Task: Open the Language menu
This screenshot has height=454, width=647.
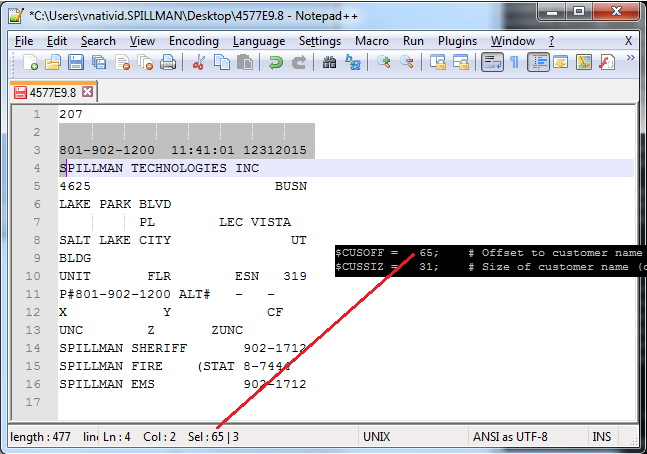Action: click(x=259, y=41)
